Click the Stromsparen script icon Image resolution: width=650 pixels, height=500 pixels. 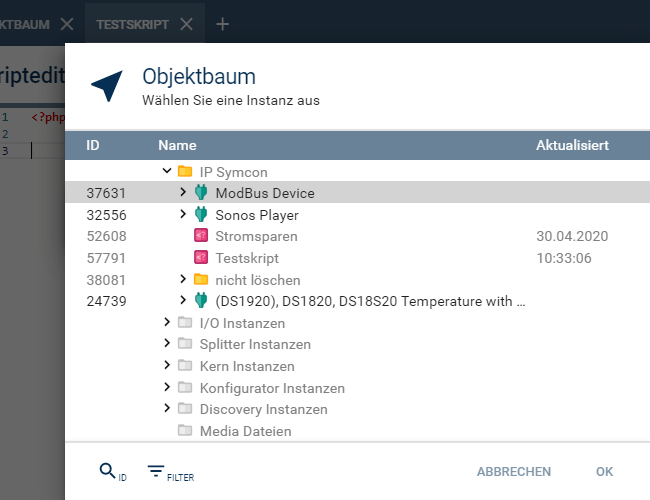coord(200,237)
